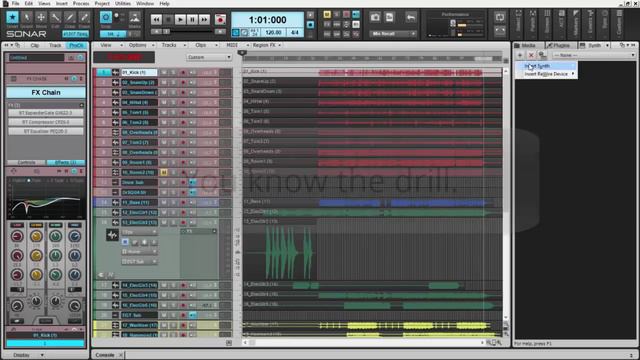Image resolution: width=640 pixels, height=360 pixels.
Task: Click the loop toggle icon beside Performance module
Action: pyautogui.click(x=500, y=17)
